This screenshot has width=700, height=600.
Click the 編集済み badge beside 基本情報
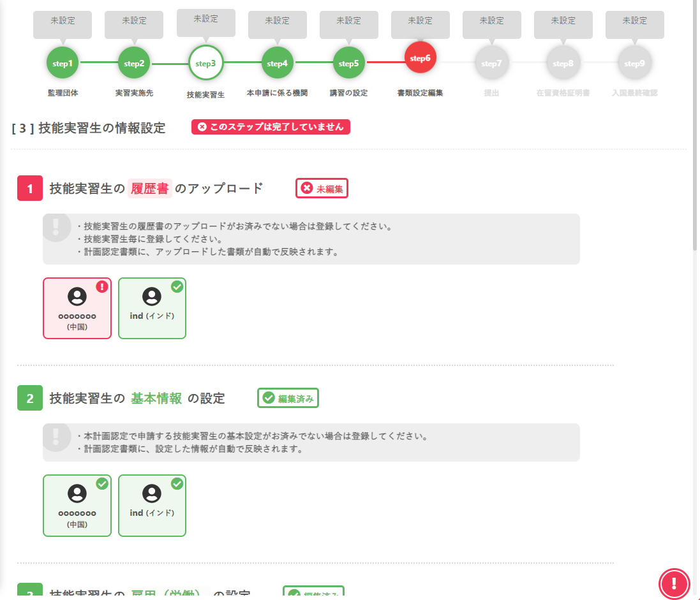(288, 399)
